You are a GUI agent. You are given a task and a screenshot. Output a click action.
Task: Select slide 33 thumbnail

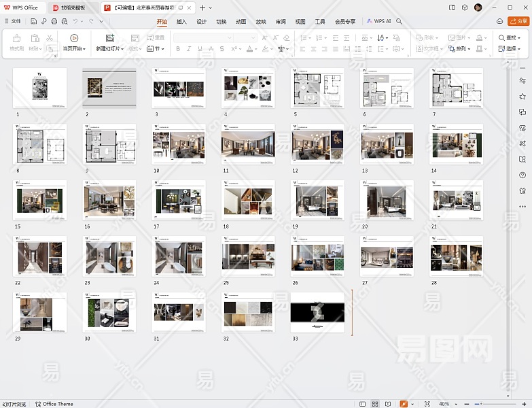pyautogui.click(x=317, y=313)
